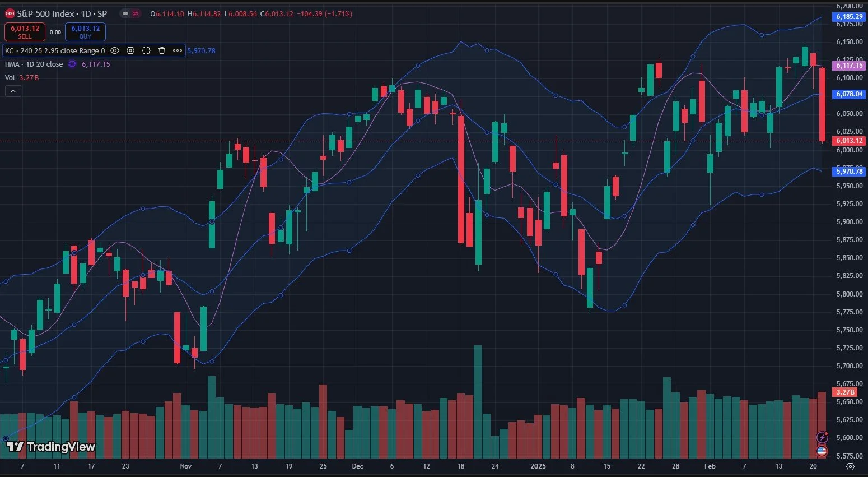The height and width of the screenshot is (477, 868).
Task: Open more options for KC indicator
Action: click(178, 50)
